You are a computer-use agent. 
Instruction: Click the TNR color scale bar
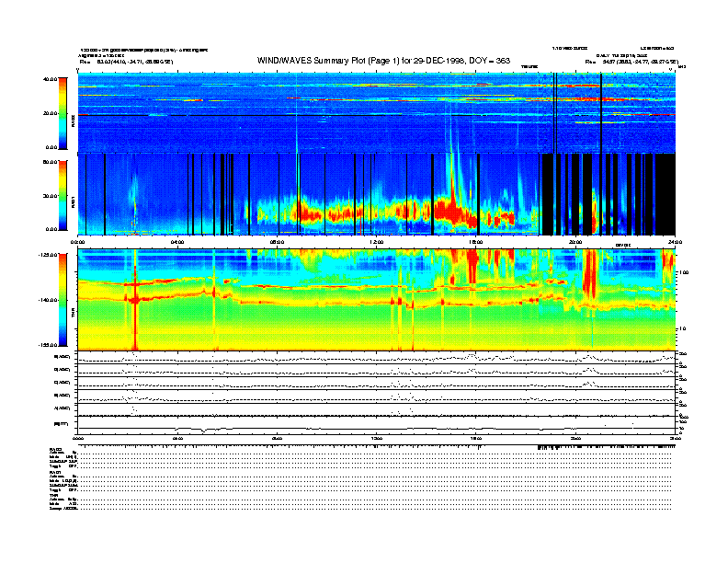point(63,300)
